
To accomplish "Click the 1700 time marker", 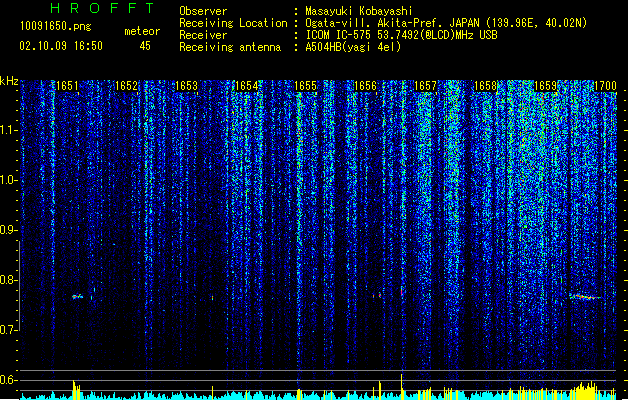I will 605,86.
